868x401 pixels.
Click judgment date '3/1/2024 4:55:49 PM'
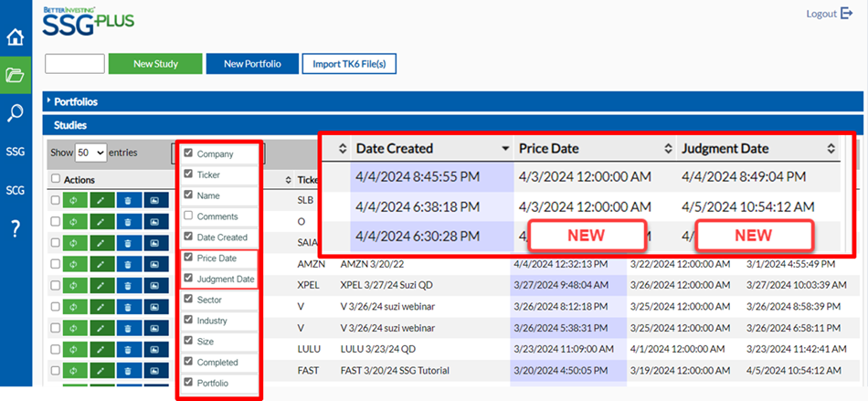coord(790,264)
